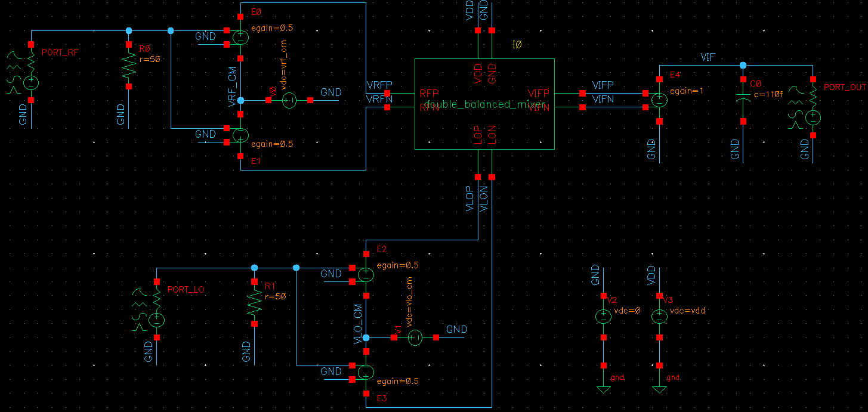Click the R1 resistor symbol
The height and width of the screenshot is (412, 868).
255,303
